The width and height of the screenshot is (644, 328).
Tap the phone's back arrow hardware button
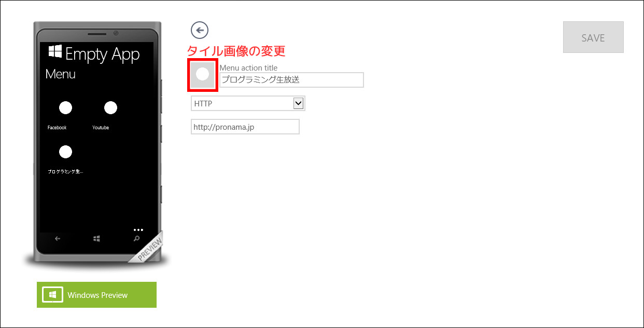(x=58, y=239)
